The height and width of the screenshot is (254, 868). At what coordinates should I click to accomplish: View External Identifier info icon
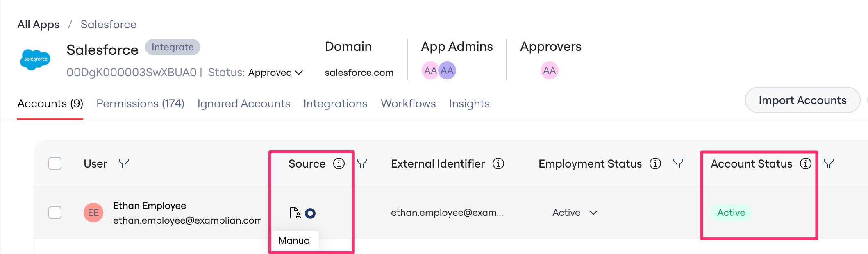click(x=498, y=163)
